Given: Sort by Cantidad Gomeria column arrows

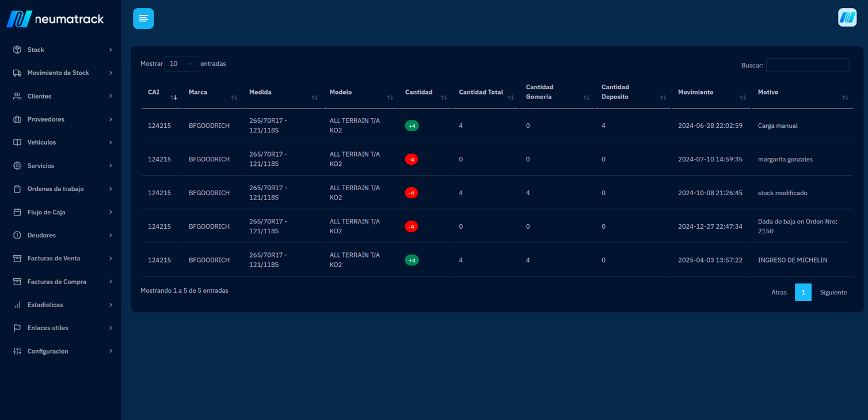Looking at the screenshot, I should 587,97.
